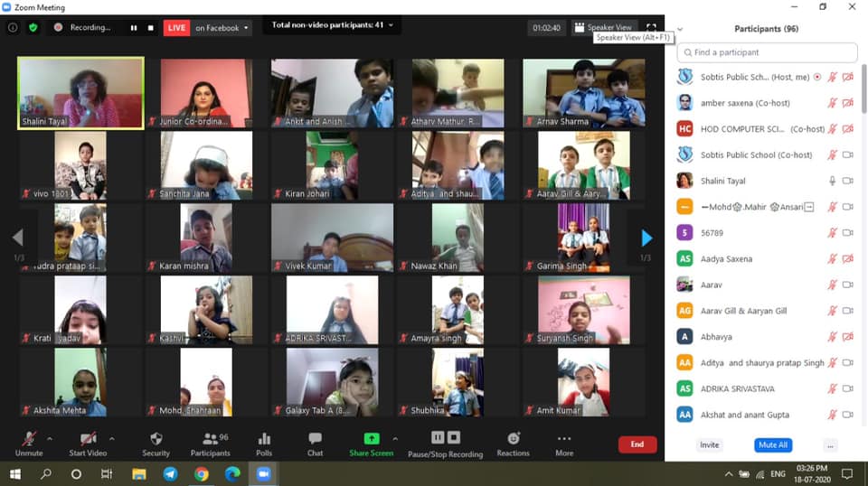Click the Invite button
This screenshot has height=486, width=868.
tap(710, 445)
